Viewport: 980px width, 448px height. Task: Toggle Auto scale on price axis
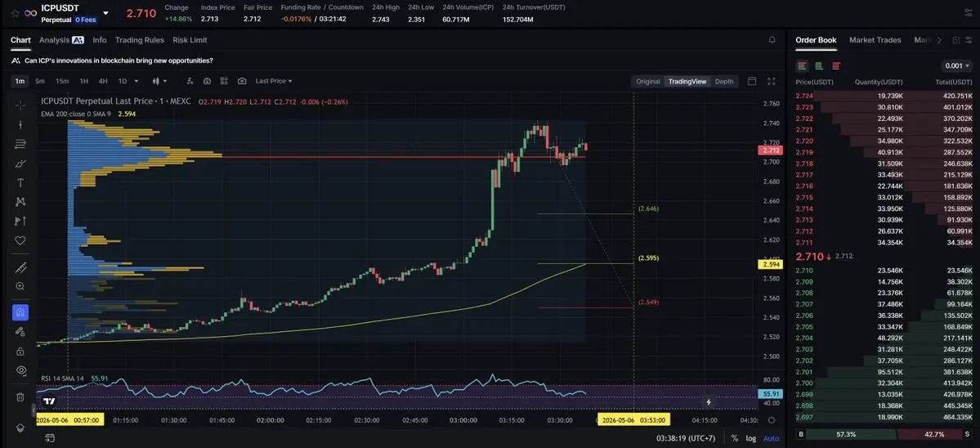[772, 439]
